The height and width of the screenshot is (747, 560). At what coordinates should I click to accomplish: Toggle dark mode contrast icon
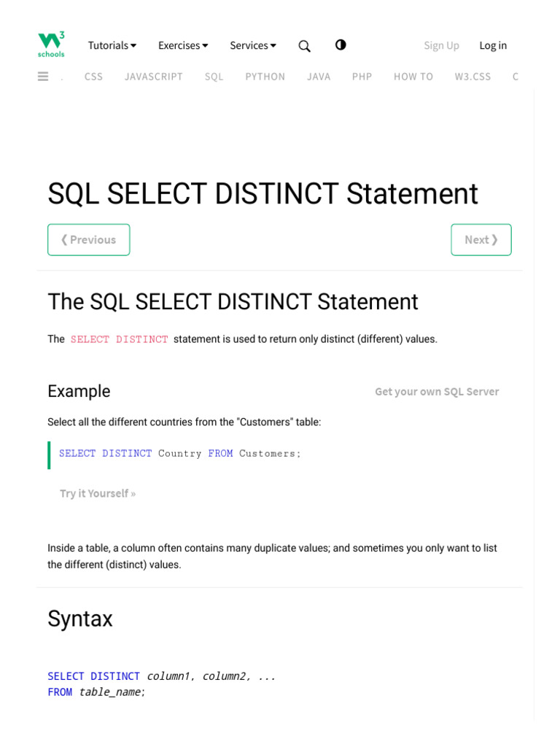point(341,45)
